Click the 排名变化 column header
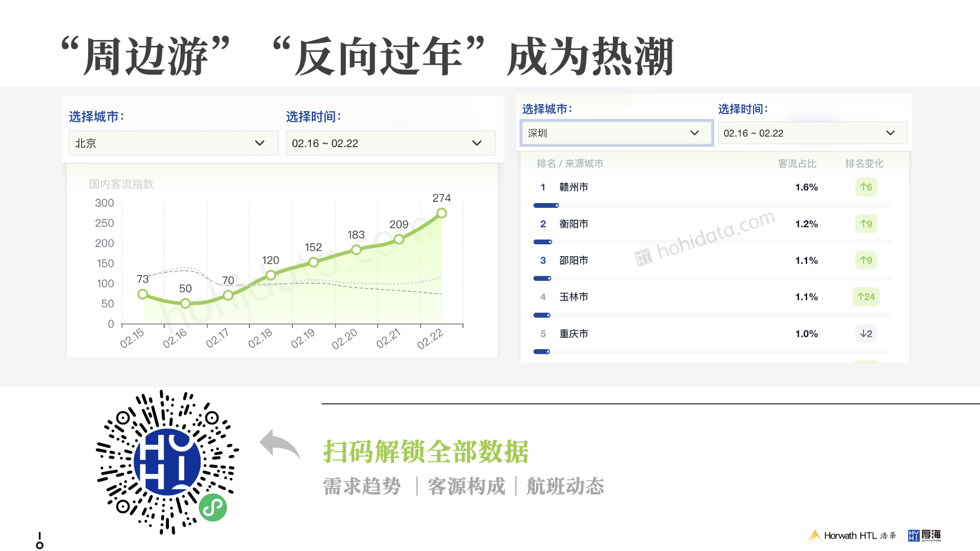 (864, 164)
